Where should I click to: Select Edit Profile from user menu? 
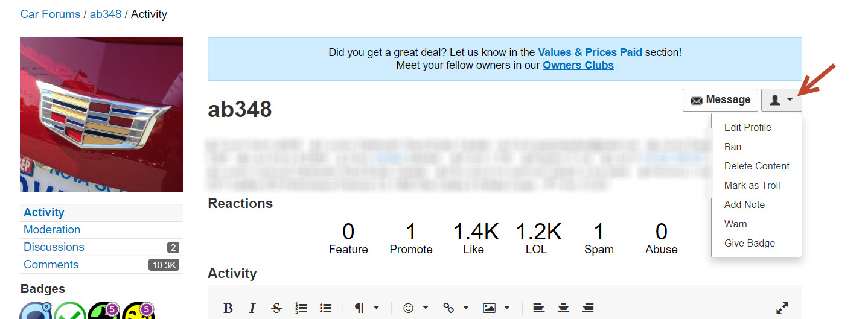[747, 127]
